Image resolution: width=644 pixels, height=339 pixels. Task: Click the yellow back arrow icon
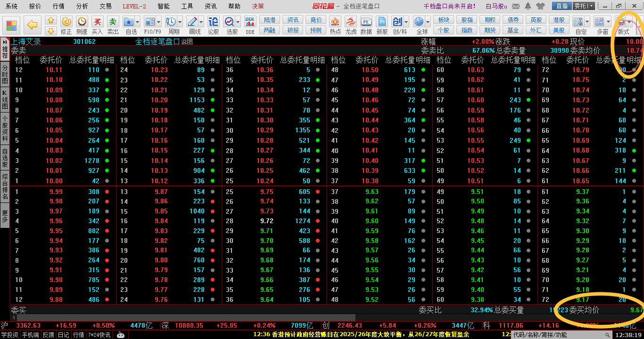click(33, 24)
